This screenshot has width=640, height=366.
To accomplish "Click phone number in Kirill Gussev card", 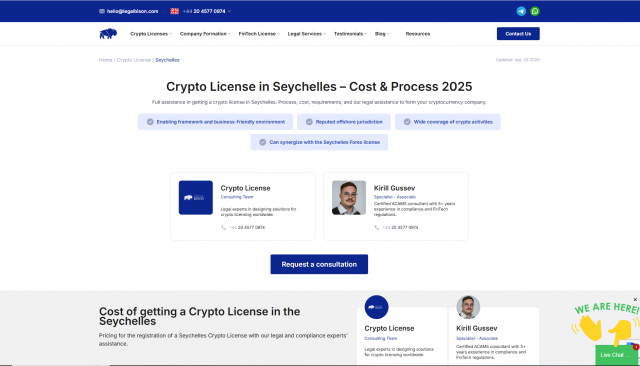I will pyautogui.click(x=400, y=228).
